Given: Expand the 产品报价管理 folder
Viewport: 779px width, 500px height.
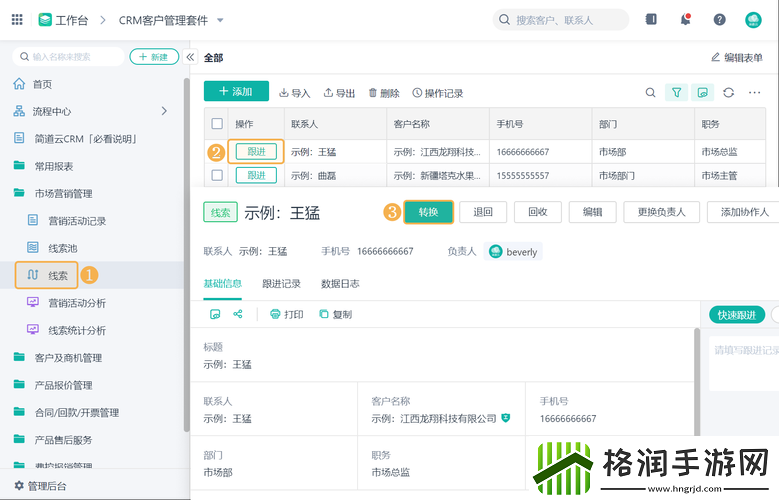Looking at the screenshot, I should pyautogui.click(x=19, y=384).
